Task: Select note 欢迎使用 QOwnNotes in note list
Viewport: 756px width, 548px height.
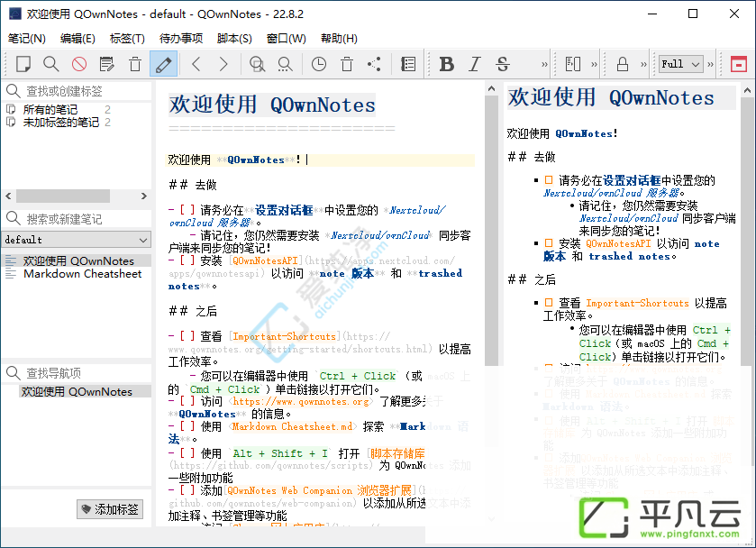Action: 77,261
